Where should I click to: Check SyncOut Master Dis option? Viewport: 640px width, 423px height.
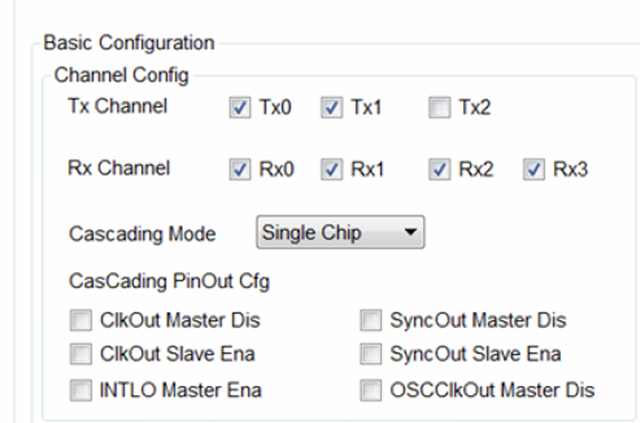pyautogui.click(x=370, y=321)
